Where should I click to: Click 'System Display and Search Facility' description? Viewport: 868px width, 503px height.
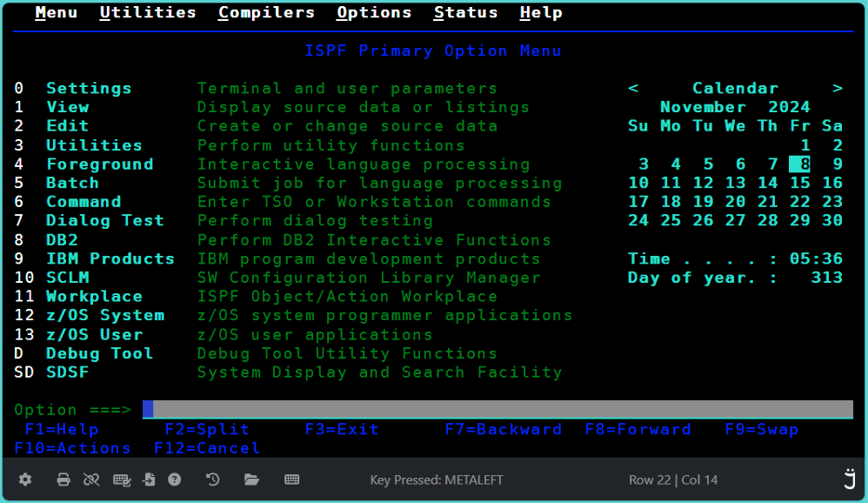[x=380, y=372]
